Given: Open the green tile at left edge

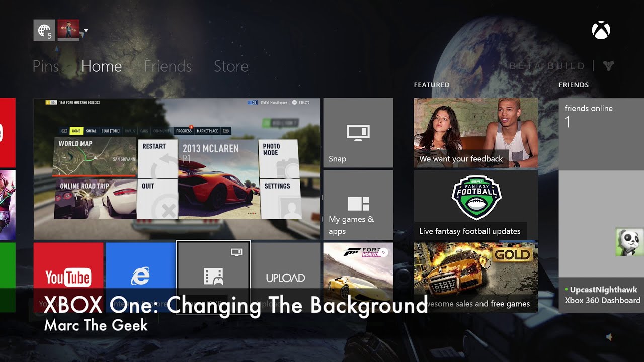Looking at the screenshot, I should 8,277.
